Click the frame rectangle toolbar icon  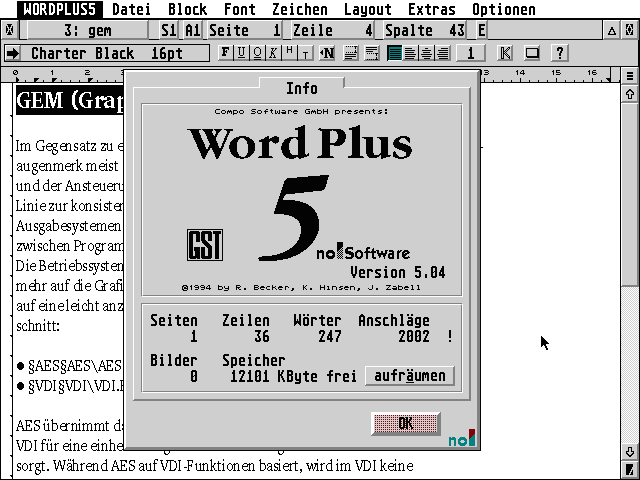point(532,53)
